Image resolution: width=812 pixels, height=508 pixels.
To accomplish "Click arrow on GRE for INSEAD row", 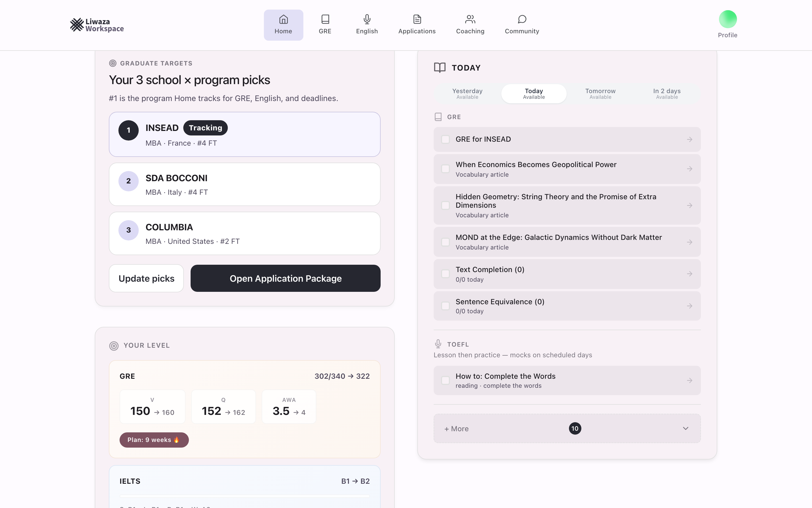I will pos(689,139).
